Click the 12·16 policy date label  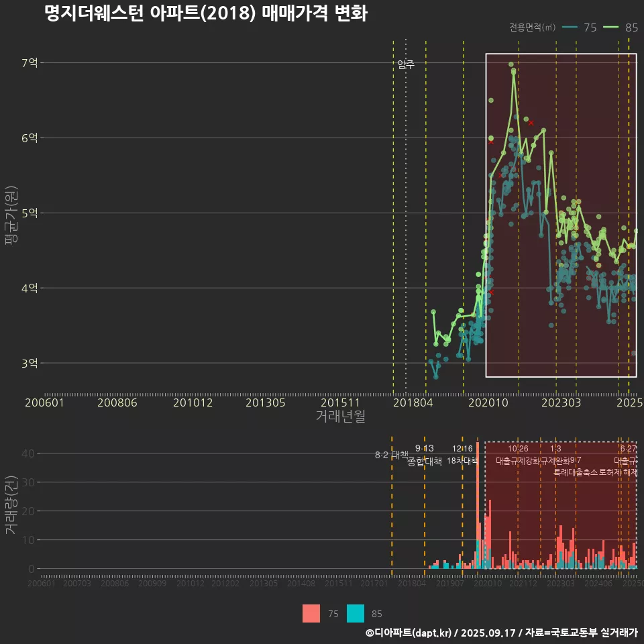click(462, 448)
